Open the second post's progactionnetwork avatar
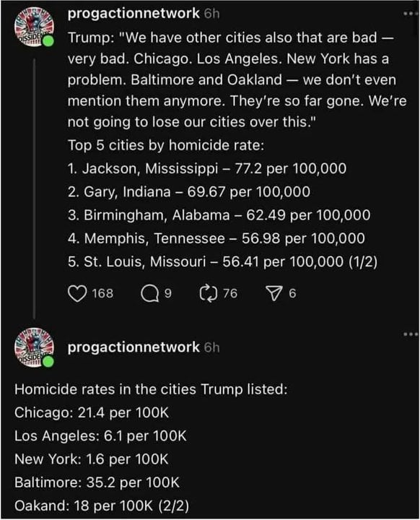 (x=33, y=347)
